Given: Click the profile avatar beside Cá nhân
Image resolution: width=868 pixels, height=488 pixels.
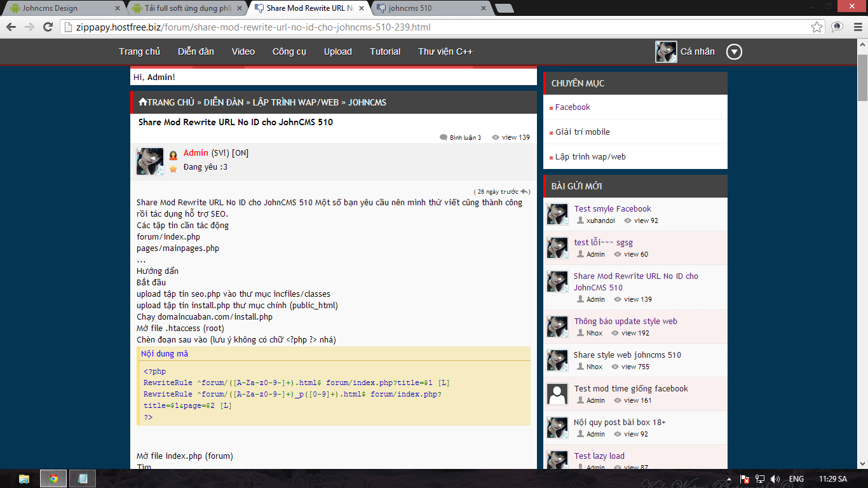Looking at the screenshot, I should point(666,52).
